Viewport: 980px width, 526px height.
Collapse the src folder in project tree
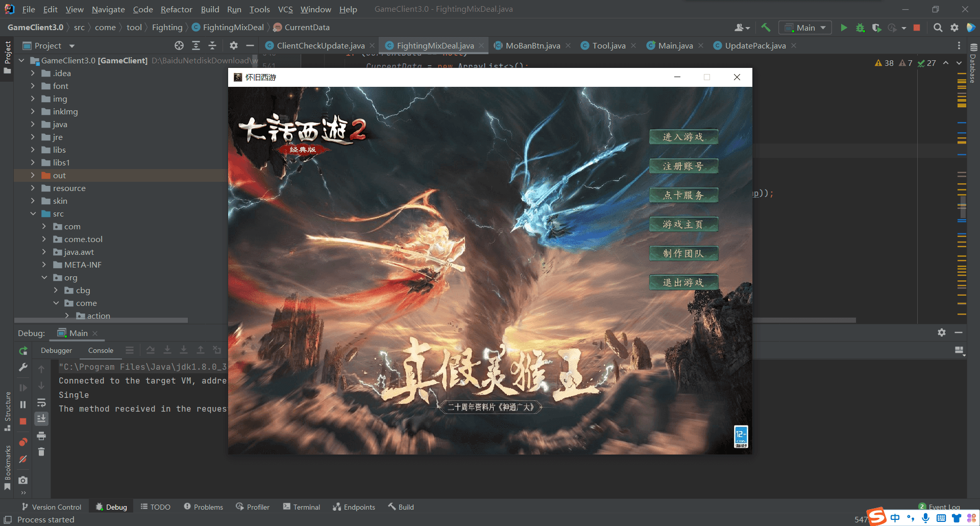point(33,213)
